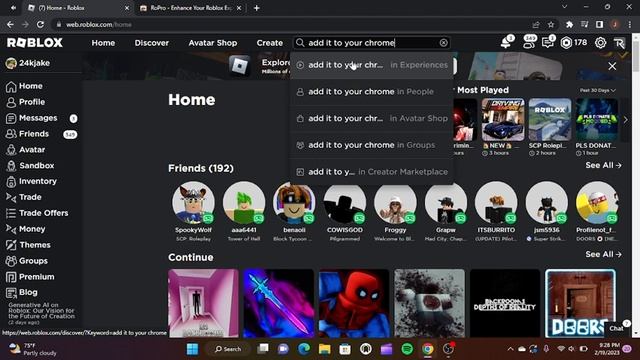Viewport: 640px width, 360px height.
Task: Open DOORS game thumbnail
Action: point(580,303)
